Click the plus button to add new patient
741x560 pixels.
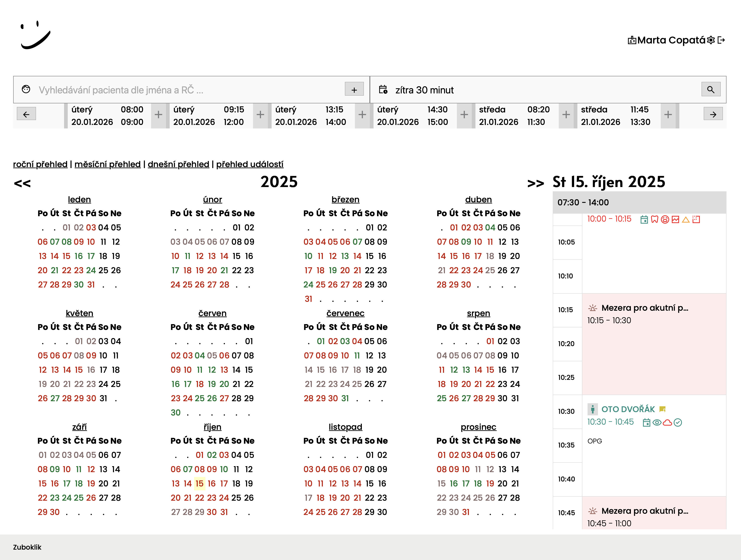coord(354,89)
